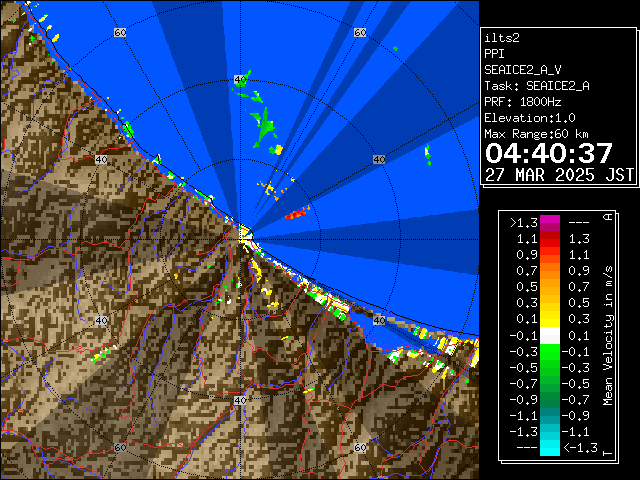This screenshot has width=640, height=480.
Task: Click the 'Mean Velocity in m/s' axis label
Action: point(608,336)
